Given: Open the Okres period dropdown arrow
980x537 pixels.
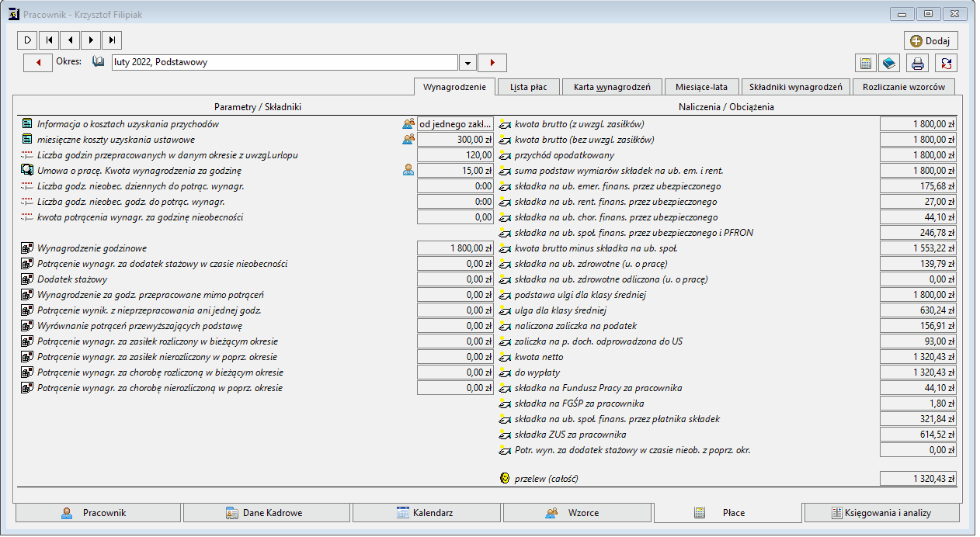Looking at the screenshot, I should tap(467, 63).
